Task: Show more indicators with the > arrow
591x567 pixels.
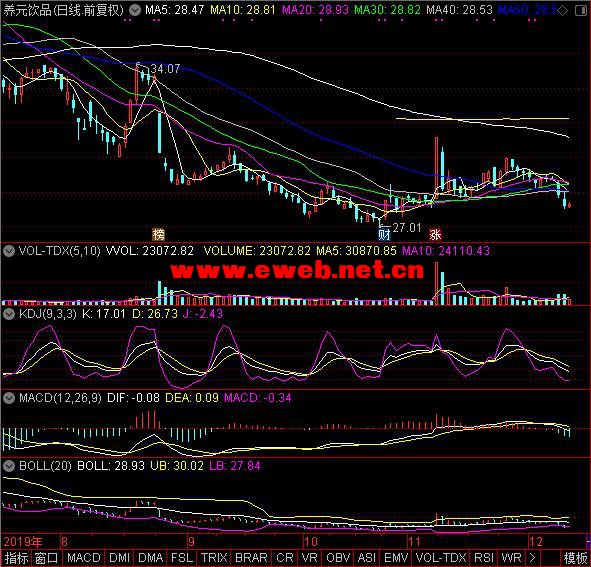Action: 532,558
